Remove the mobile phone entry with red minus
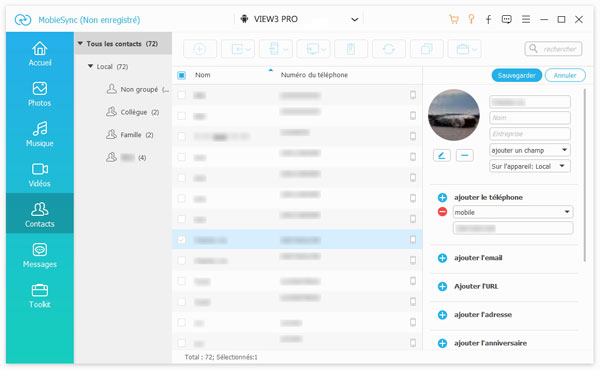 pos(442,212)
